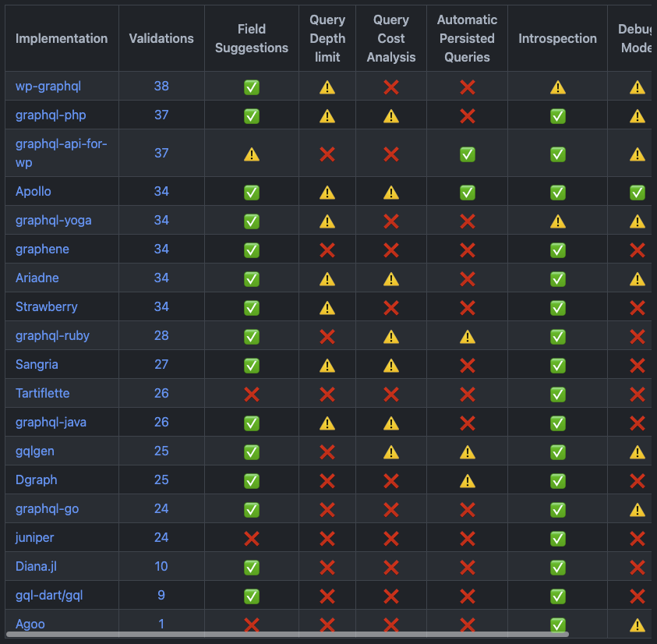Click graphql-php Introspection green checkmark
Screen dimensions: 657x644
pos(558,116)
